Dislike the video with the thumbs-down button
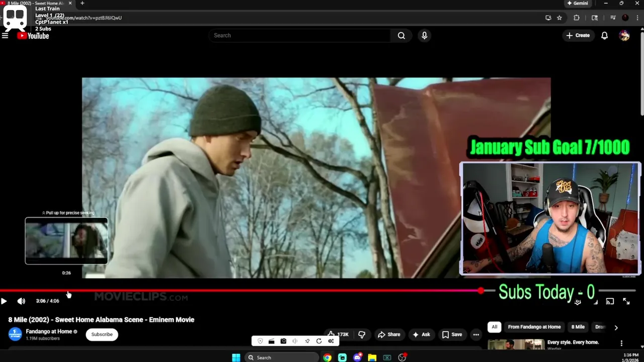This screenshot has width=644, height=362. pyautogui.click(x=362, y=334)
